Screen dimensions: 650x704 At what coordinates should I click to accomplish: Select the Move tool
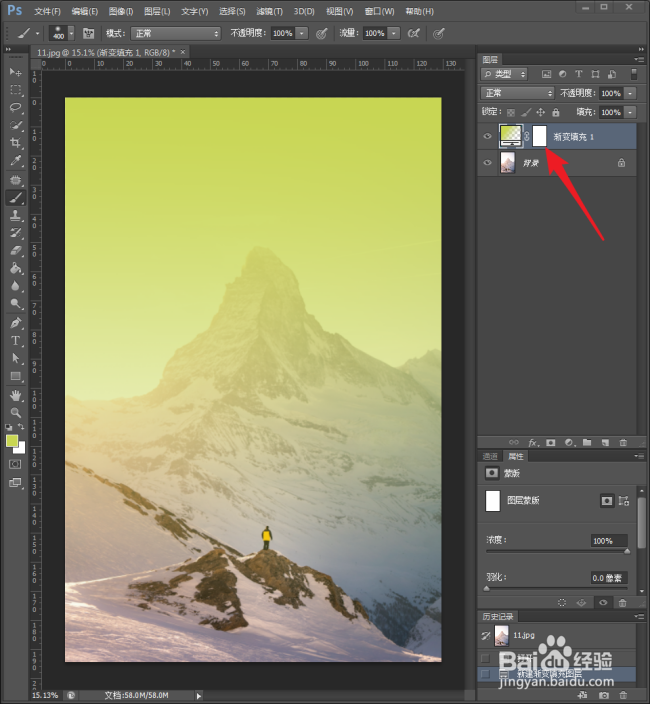[15, 72]
